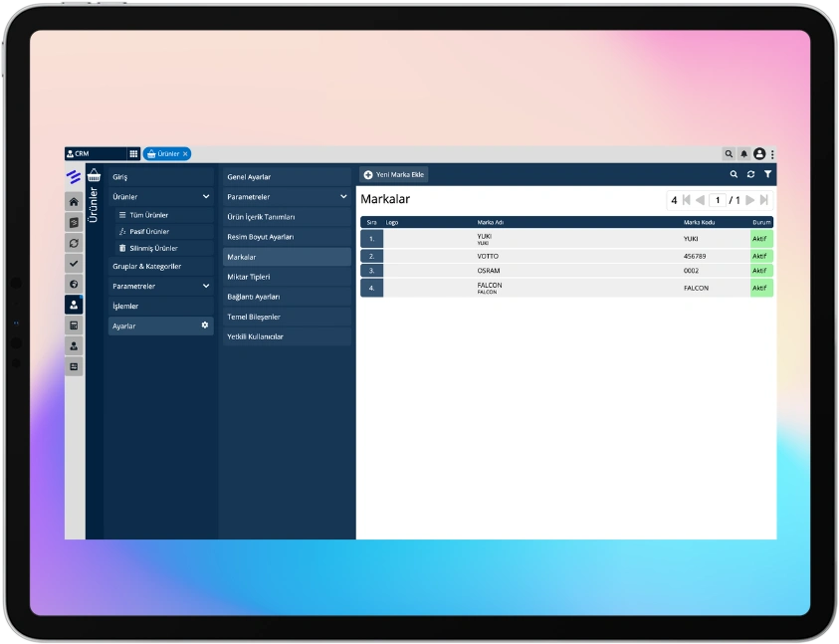Toggle Aktif status for OSRAM brand

(x=760, y=271)
